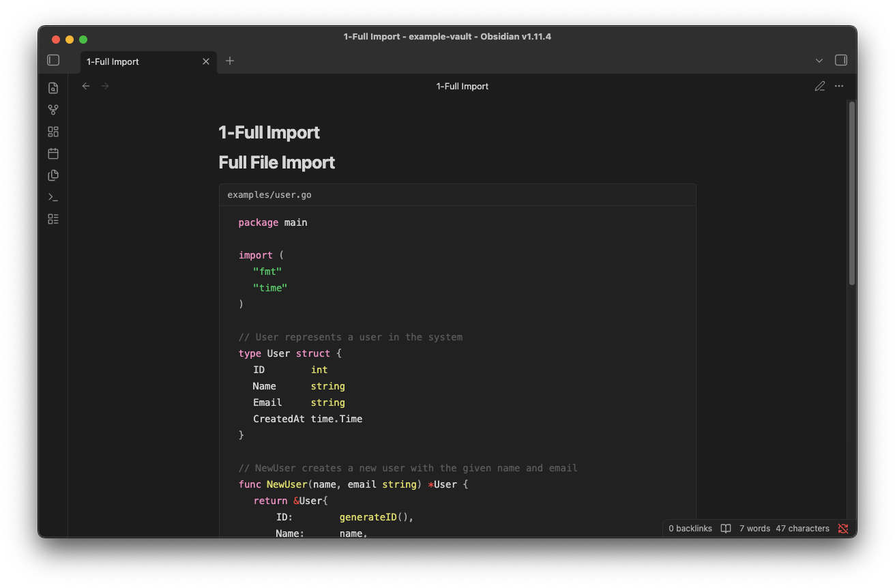Image resolution: width=895 pixels, height=588 pixels.
Task: Toggle the right sidebar panel
Action: pyautogui.click(x=840, y=60)
